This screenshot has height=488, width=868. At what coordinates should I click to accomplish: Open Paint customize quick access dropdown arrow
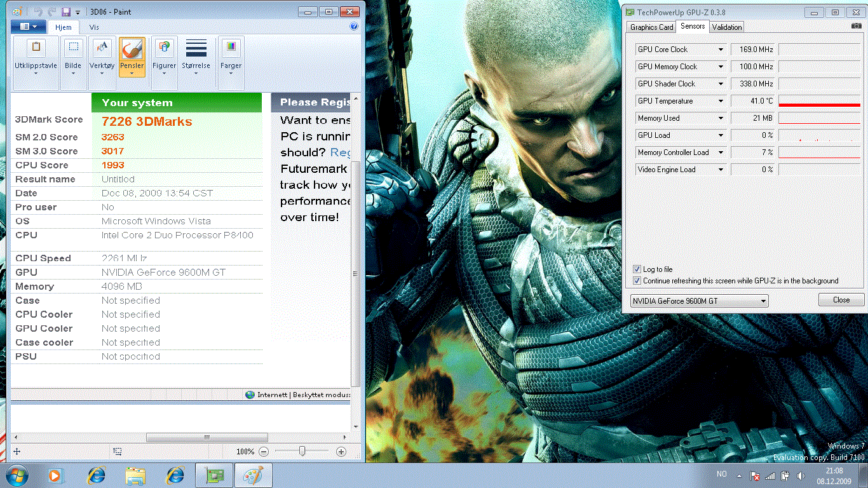tap(78, 12)
